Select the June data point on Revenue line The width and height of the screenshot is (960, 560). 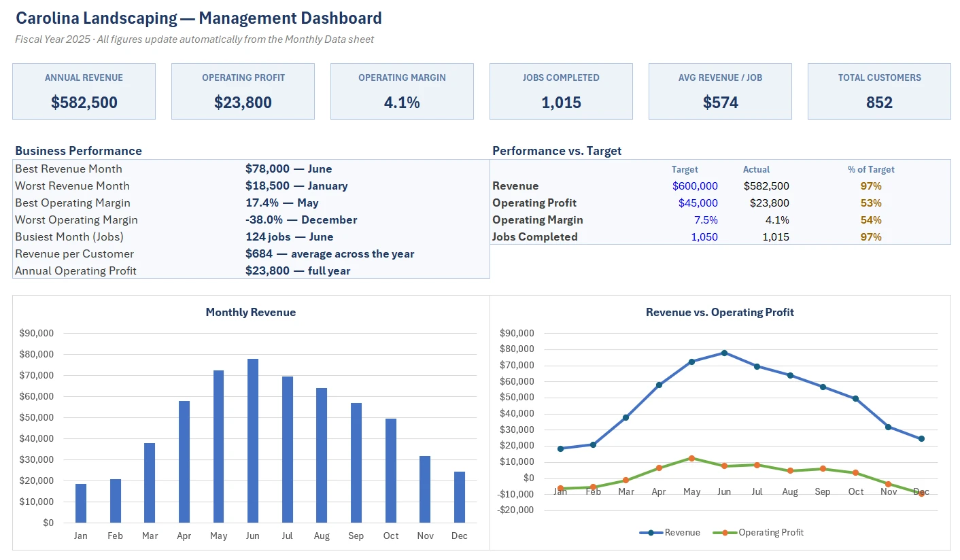click(724, 353)
